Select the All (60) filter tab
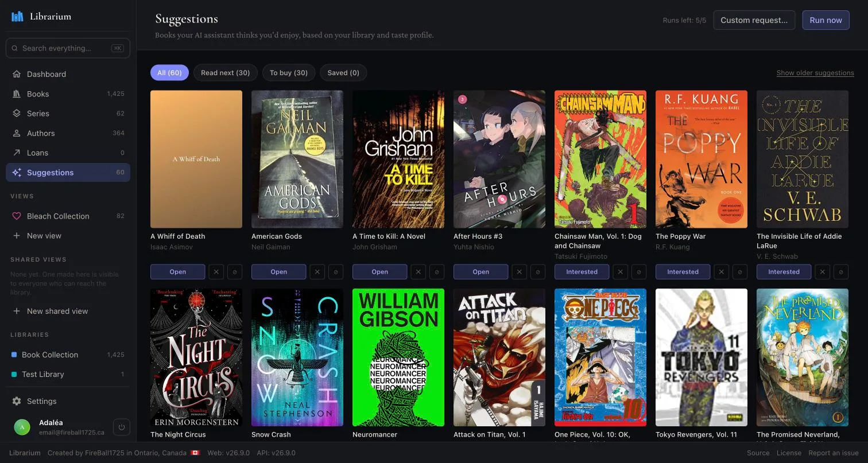Image resolution: width=868 pixels, height=463 pixels. click(x=169, y=72)
